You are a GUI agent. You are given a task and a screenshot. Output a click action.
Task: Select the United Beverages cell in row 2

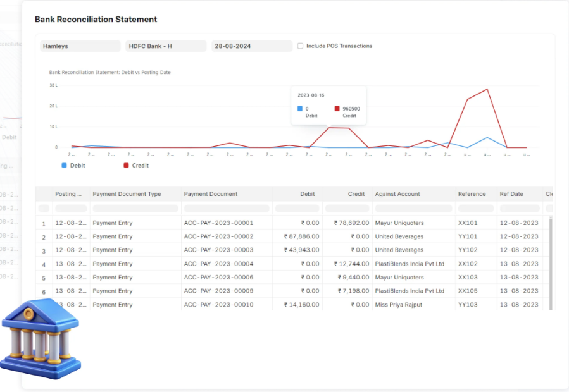point(399,237)
